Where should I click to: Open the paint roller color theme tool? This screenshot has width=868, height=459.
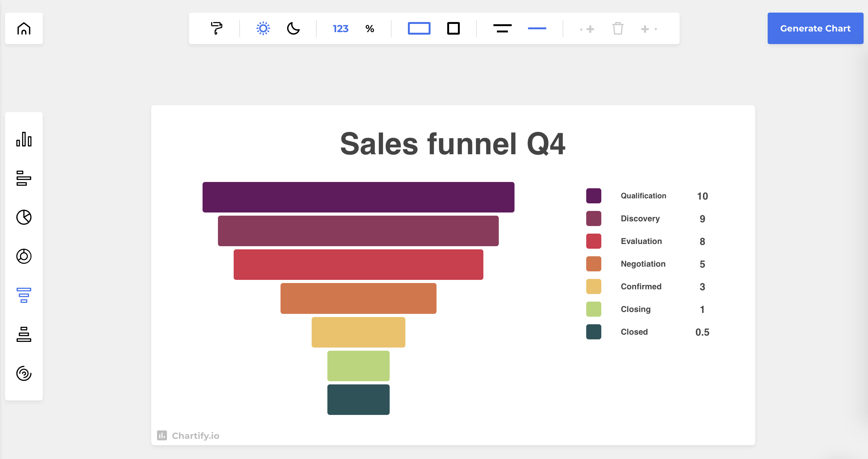pyautogui.click(x=216, y=28)
